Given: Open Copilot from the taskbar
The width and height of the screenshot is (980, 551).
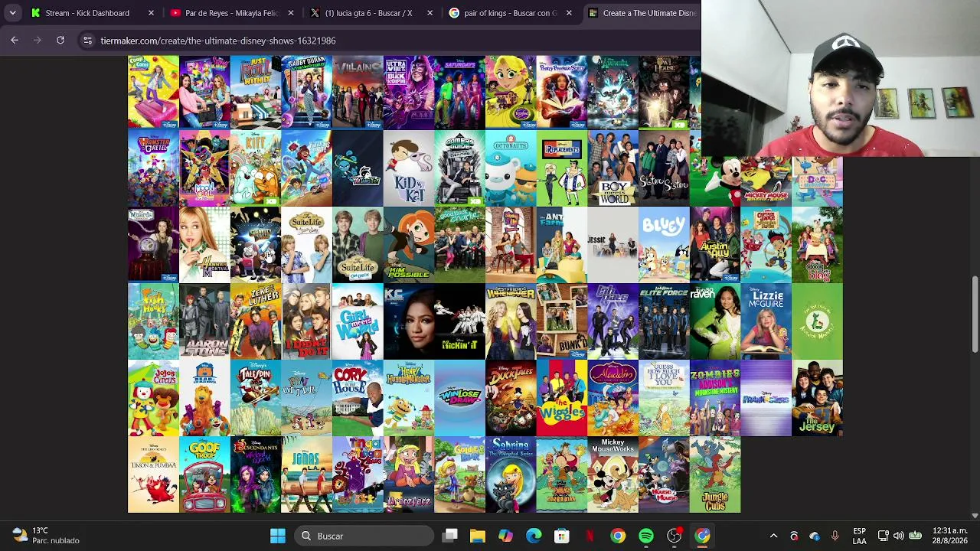Looking at the screenshot, I should (505, 536).
